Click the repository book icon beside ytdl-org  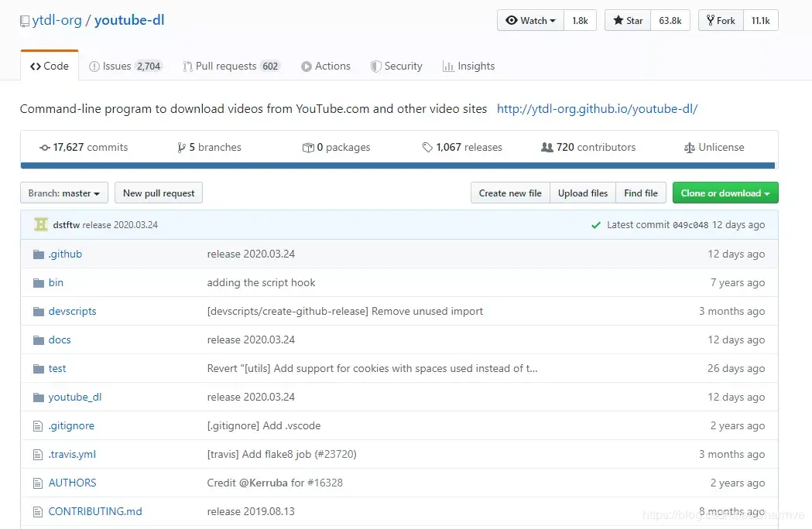coord(24,21)
